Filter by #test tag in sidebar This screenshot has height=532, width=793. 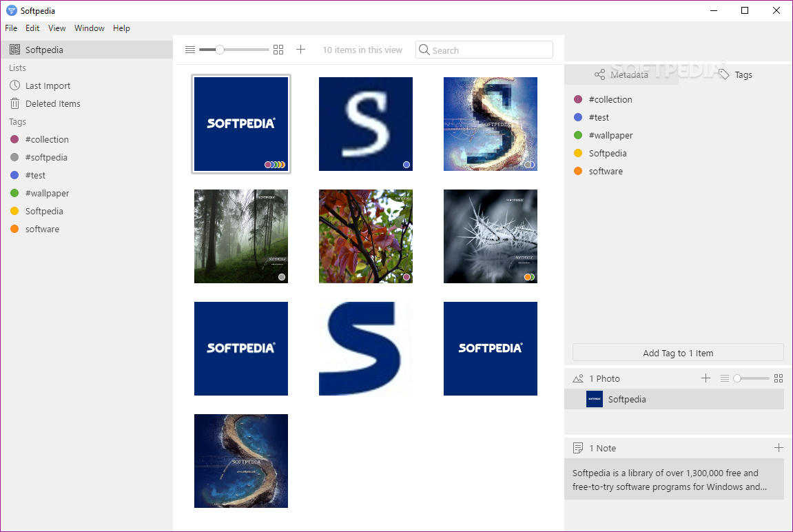tap(87, 176)
